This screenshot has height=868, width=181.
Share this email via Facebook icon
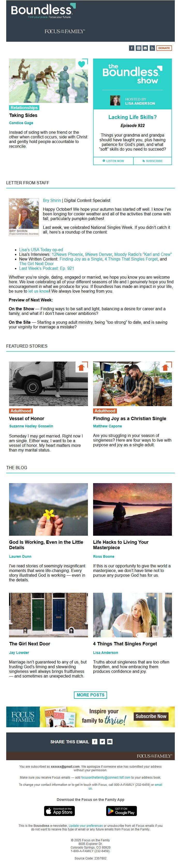95,742
